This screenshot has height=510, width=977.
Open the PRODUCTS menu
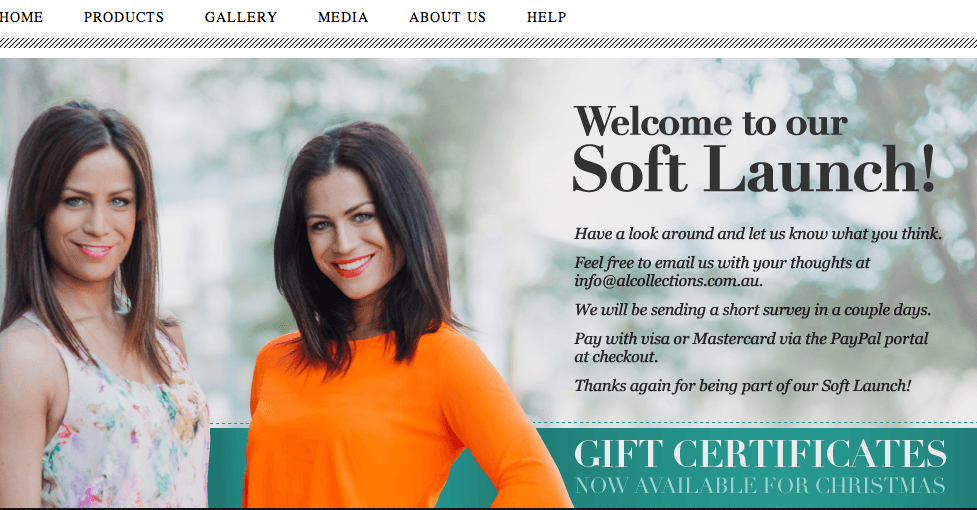(124, 17)
